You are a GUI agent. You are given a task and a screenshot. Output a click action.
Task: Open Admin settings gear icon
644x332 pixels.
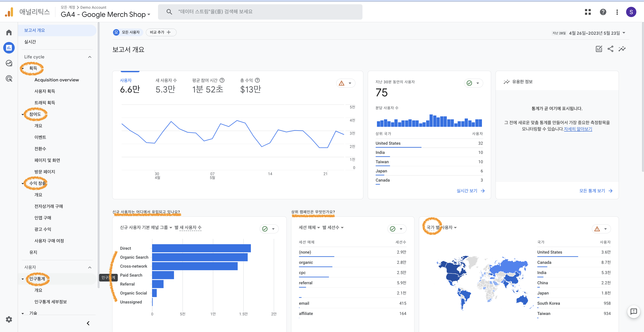pos(9,319)
